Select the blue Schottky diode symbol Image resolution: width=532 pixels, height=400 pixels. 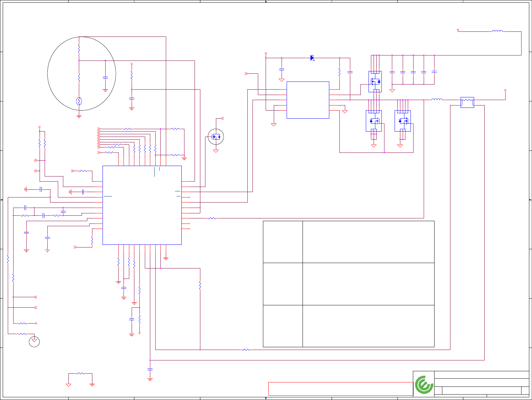pos(312,58)
